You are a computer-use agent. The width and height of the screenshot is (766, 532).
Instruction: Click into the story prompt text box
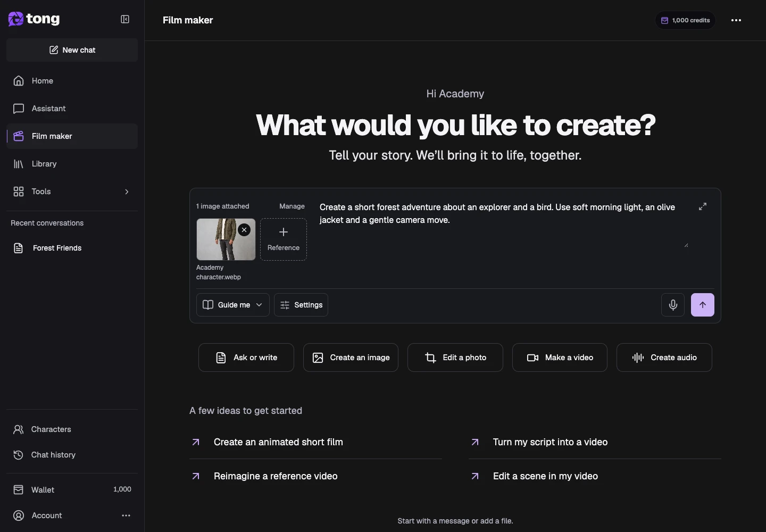click(x=503, y=224)
